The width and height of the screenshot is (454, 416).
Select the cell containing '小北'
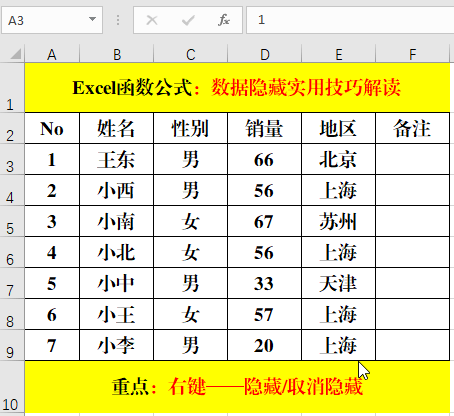pos(116,252)
